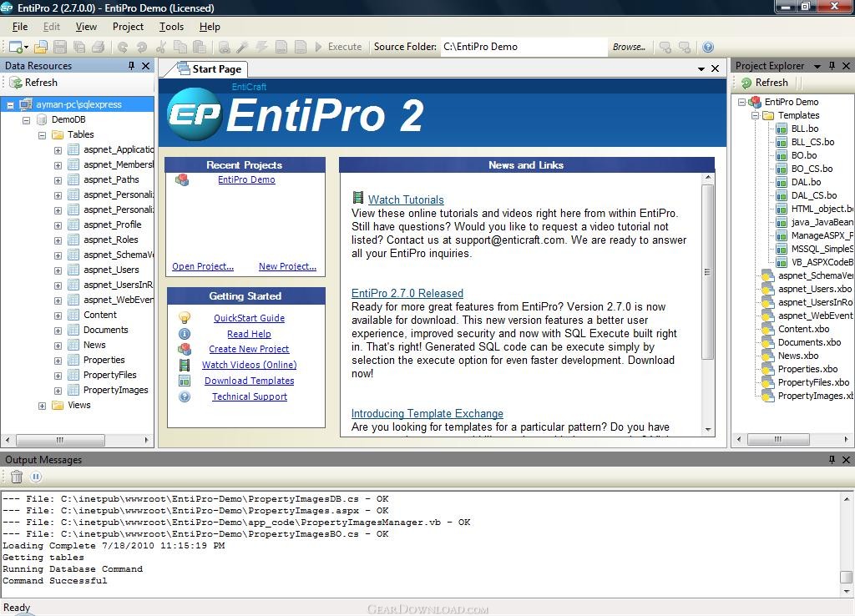Open the File menu

coord(20,27)
